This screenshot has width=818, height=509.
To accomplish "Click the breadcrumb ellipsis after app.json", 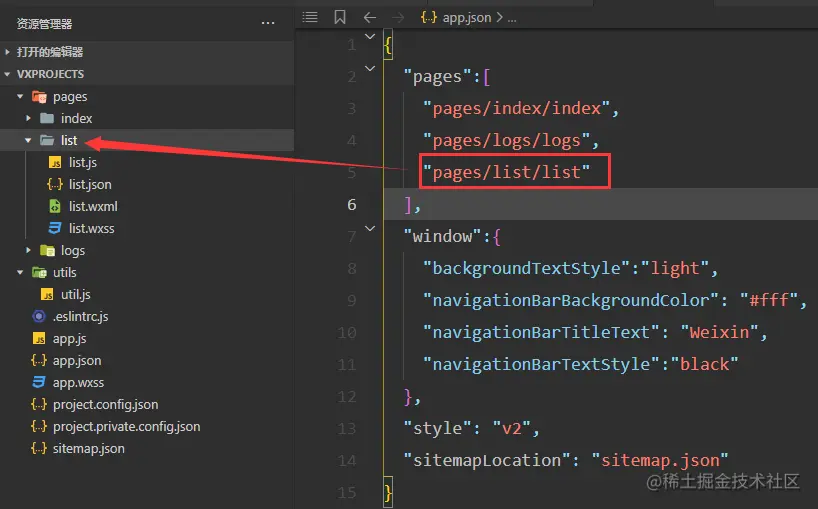I will point(512,20).
